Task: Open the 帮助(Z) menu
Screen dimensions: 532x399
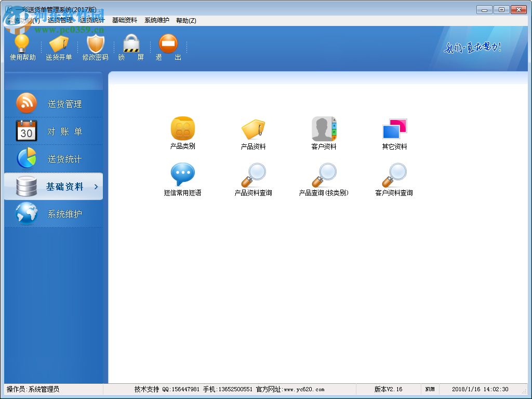Action: tap(186, 20)
